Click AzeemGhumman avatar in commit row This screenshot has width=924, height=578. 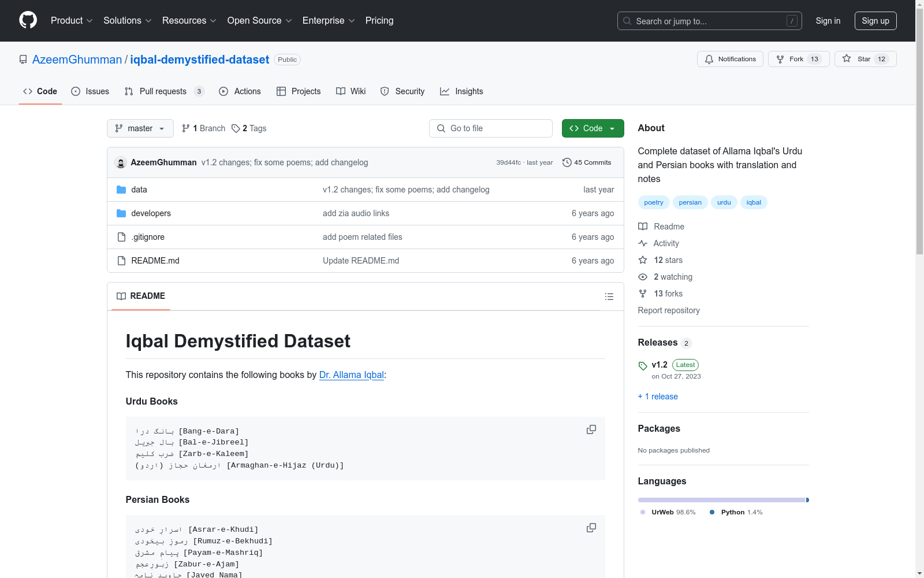pyautogui.click(x=121, y=162)
